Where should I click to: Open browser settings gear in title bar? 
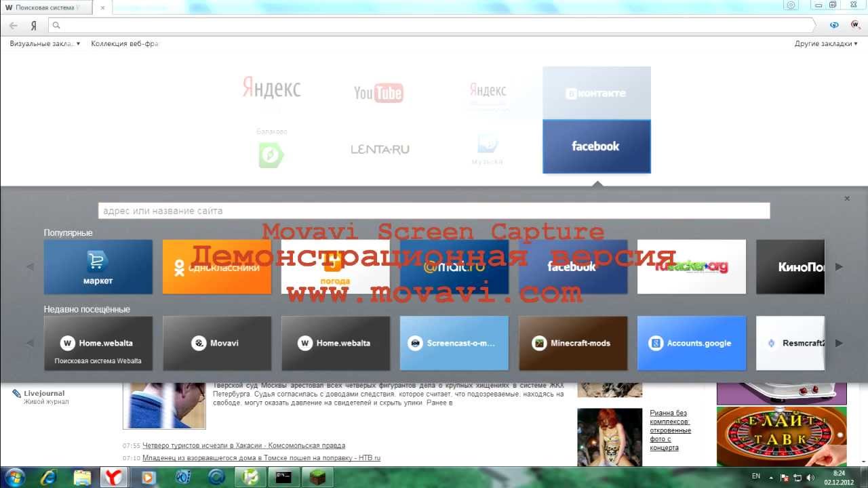pyautogui.click(x=791, y=5)
